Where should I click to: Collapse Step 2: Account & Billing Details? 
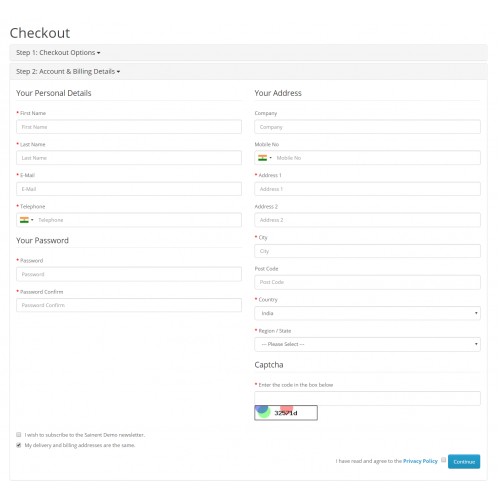tap(68, 72)
